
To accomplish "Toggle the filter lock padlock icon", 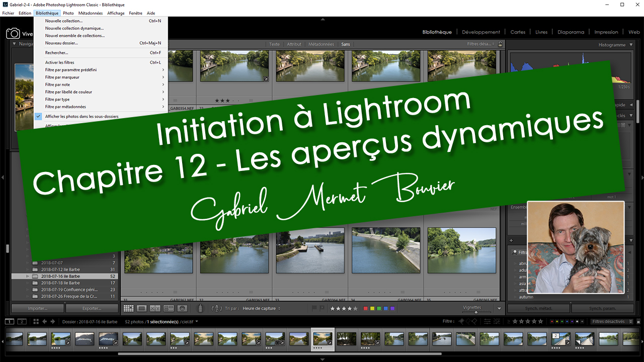I will [x=500, y=44].
